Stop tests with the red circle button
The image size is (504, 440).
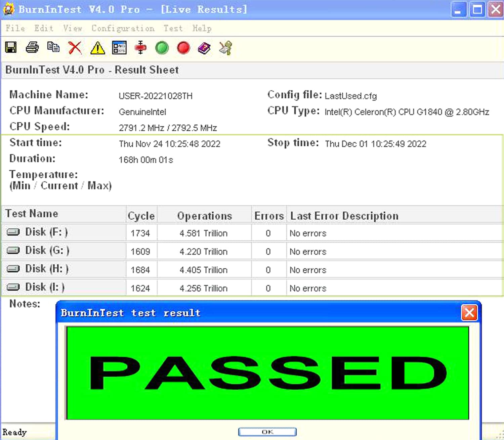point(183,48)
